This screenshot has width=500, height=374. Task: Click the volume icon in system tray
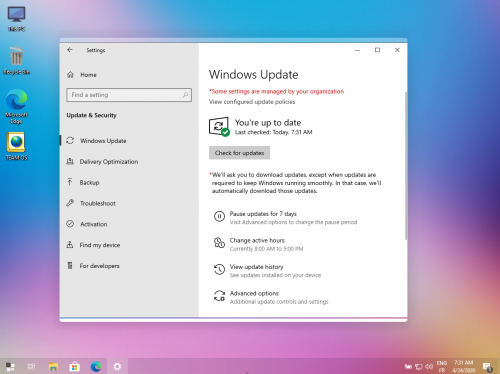[429, 367]
